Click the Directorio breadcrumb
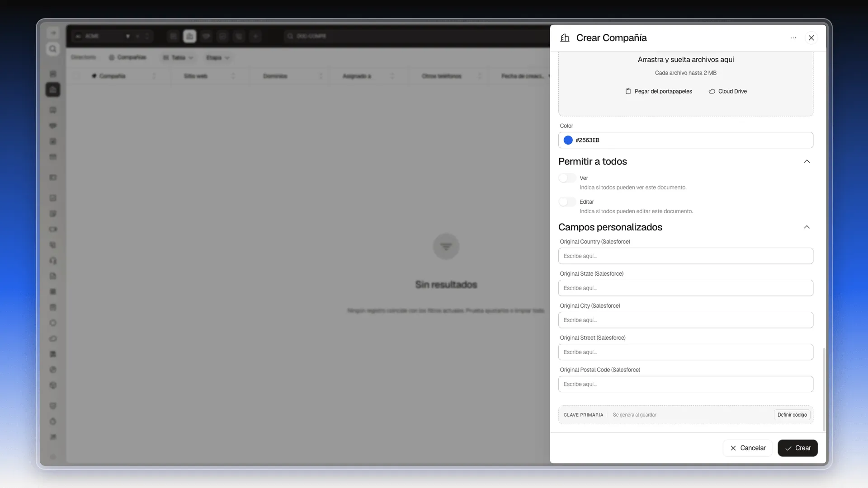Screen dimensions: 868x488 [84, 57]
